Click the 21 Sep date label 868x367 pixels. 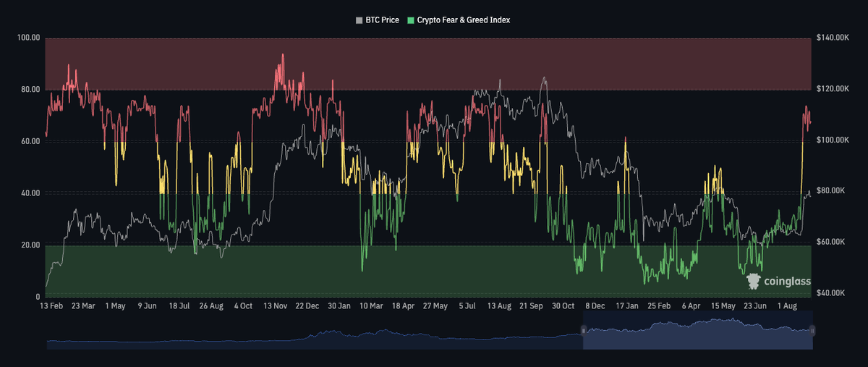tap(532, 306)
